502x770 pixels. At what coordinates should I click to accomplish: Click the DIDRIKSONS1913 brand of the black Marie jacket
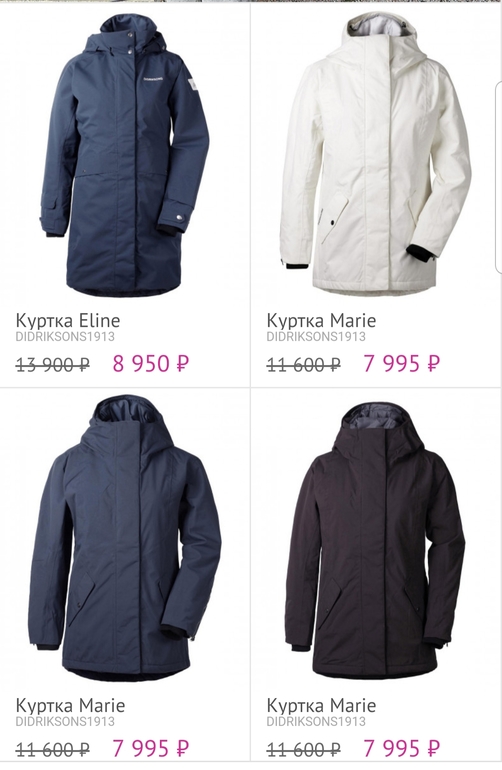point(316,722)
